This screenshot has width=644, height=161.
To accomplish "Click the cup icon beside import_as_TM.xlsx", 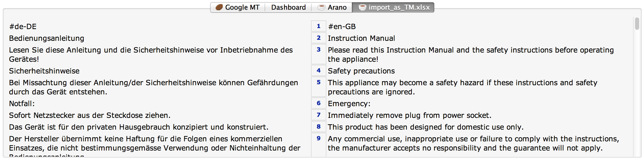I will pos(362,7).
